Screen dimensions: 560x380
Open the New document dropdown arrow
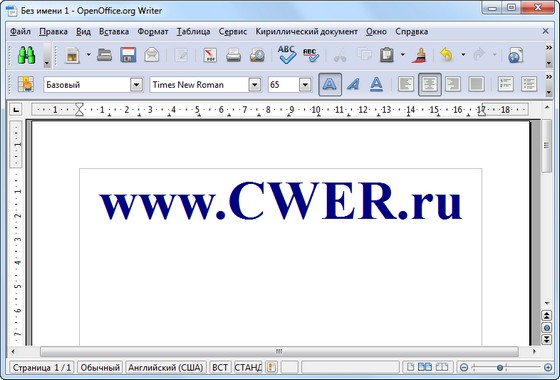[x=89, y=55]
